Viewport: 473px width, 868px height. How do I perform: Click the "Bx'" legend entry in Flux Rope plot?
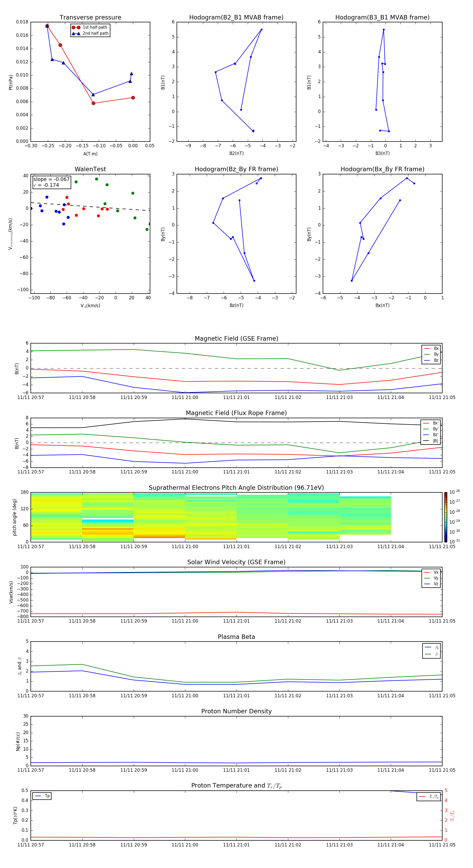[431, 423]
